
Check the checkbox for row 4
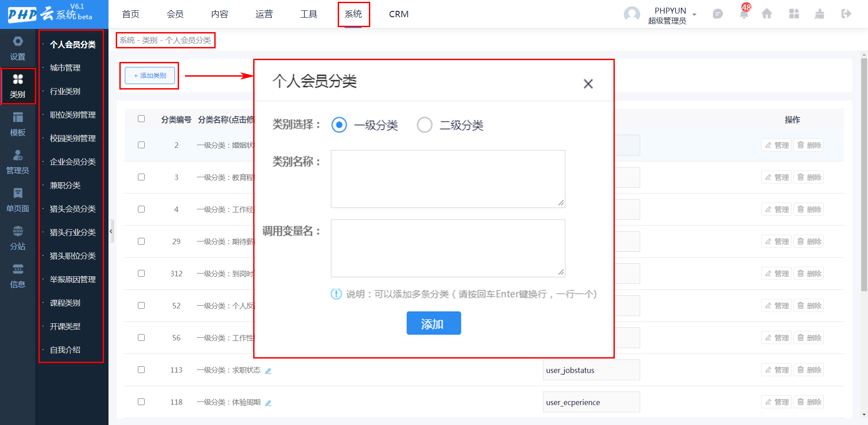click(x=141, y=209)
